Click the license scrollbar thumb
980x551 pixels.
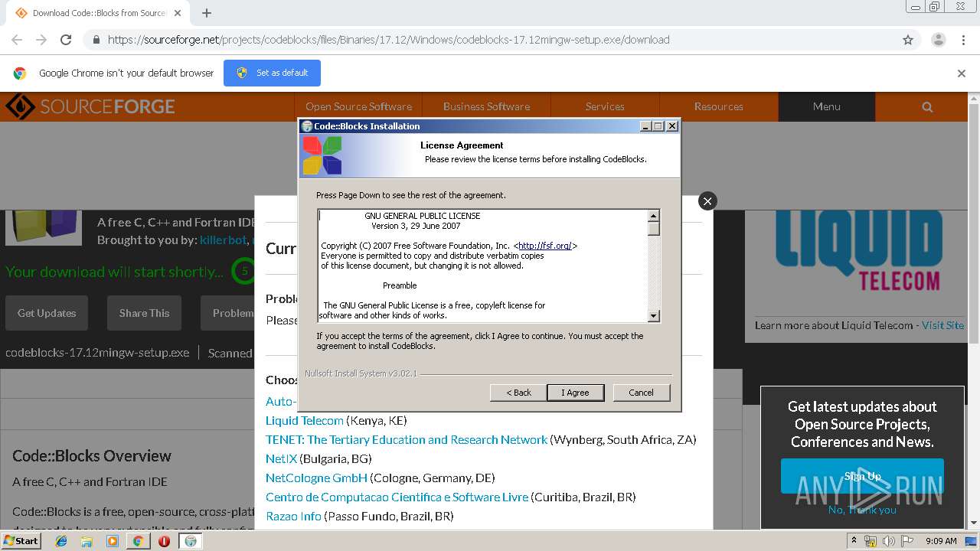tap(654, 228)
